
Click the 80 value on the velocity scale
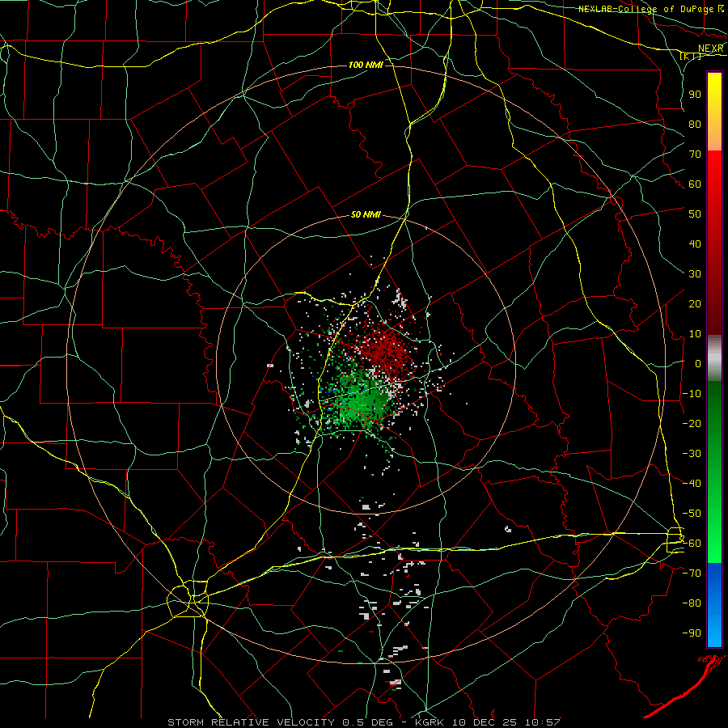click(x=695, y=124)
